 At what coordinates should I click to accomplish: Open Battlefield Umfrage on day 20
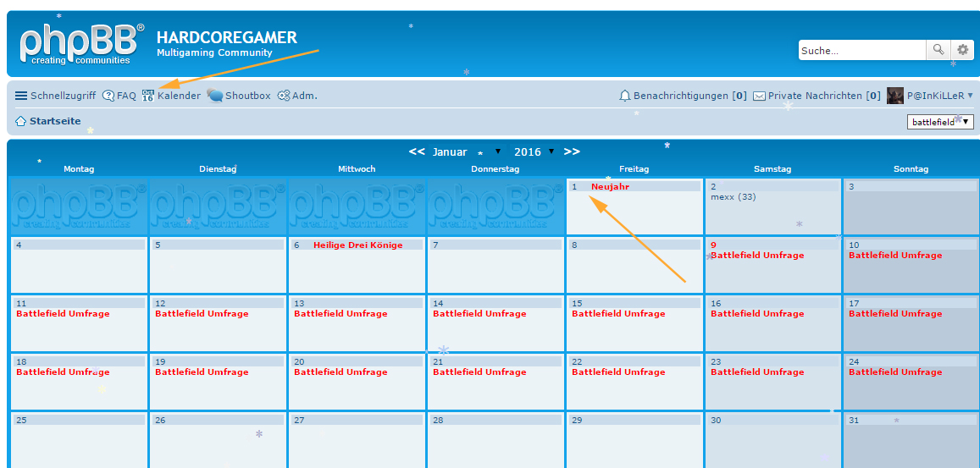click(341, 372)
